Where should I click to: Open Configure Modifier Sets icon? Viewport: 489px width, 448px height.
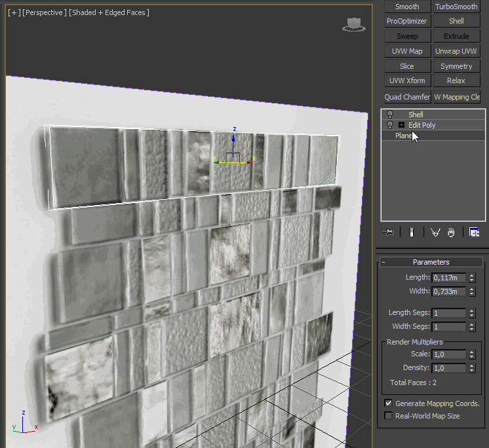[474, 232]
